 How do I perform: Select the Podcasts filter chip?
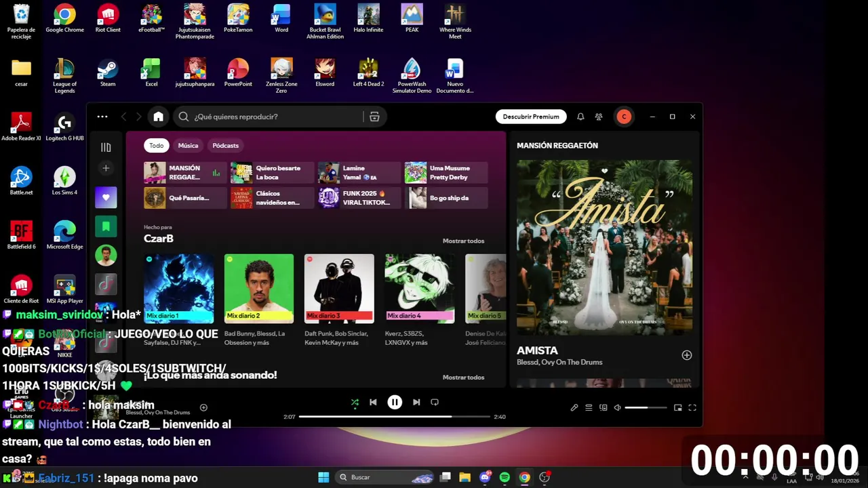click(225, 146)
